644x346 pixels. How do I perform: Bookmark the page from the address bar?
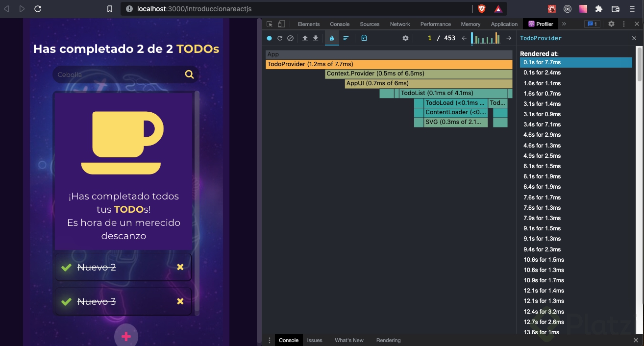110,9
